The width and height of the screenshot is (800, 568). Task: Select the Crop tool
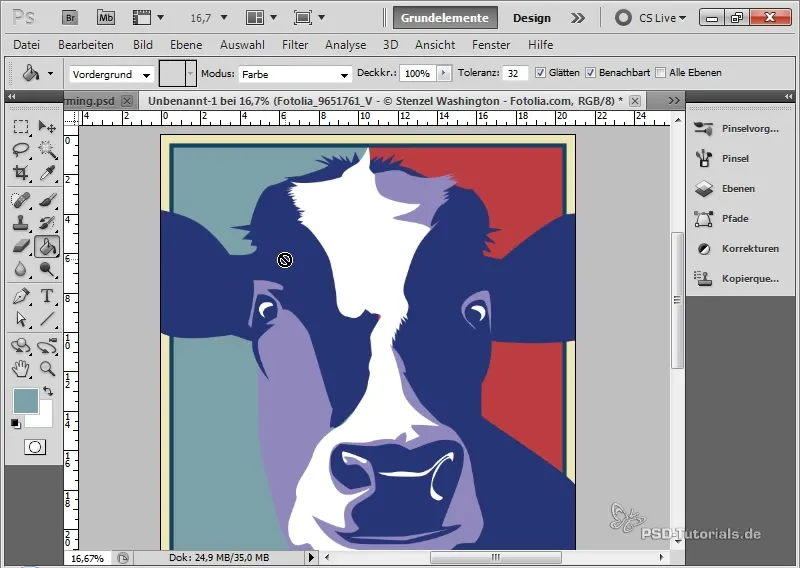click(x=20, y=173)
